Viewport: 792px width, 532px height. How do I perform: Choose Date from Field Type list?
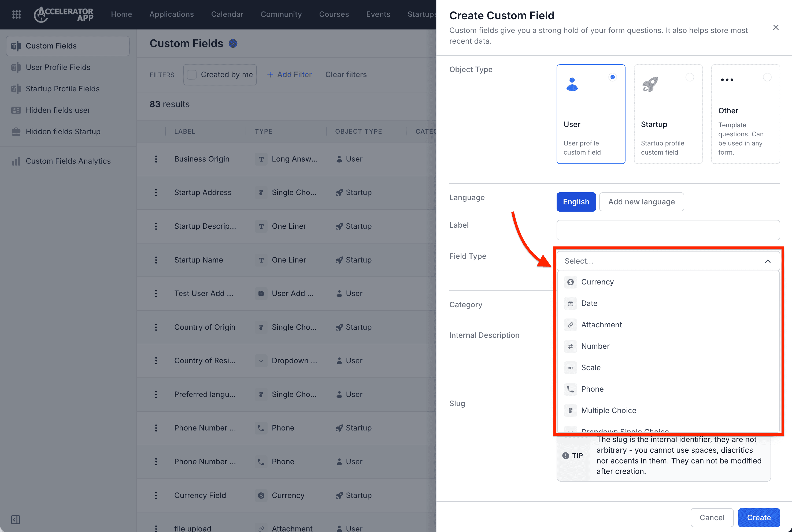click(668, 303)
